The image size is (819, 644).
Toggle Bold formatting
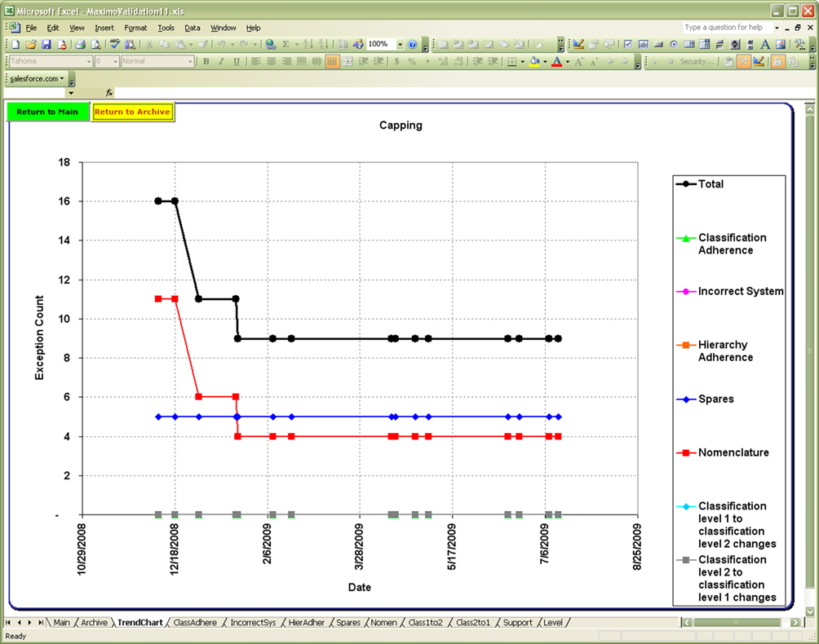206,62
